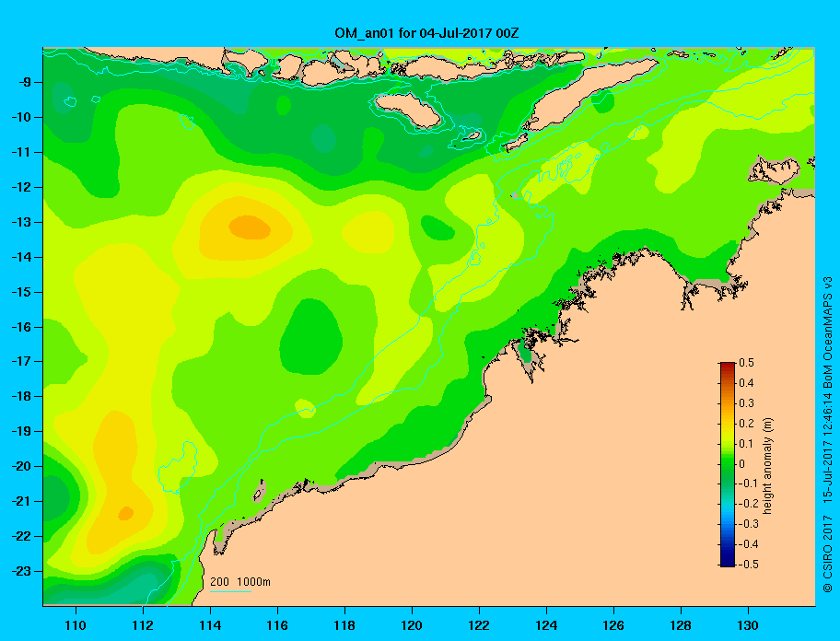Click the colorbar value -0.4

pyautogui.click(x=749, y=544)
